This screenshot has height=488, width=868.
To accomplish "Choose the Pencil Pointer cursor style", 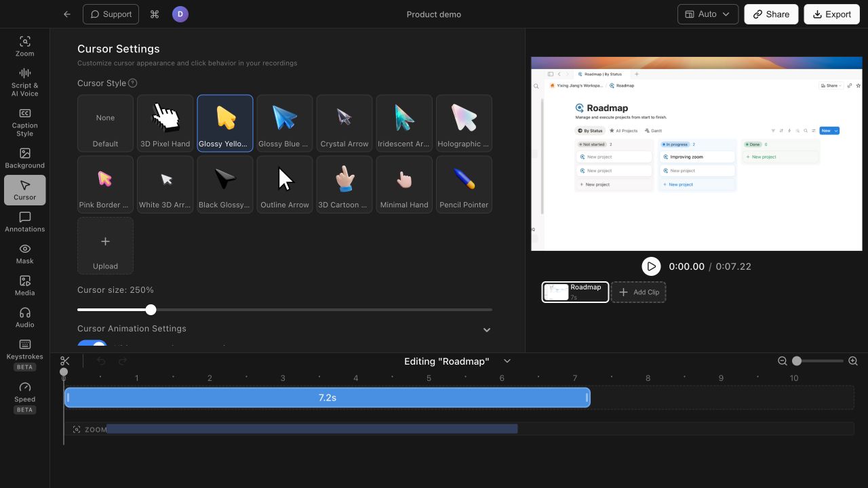I will pyautogui.click(x=464, y=184).
